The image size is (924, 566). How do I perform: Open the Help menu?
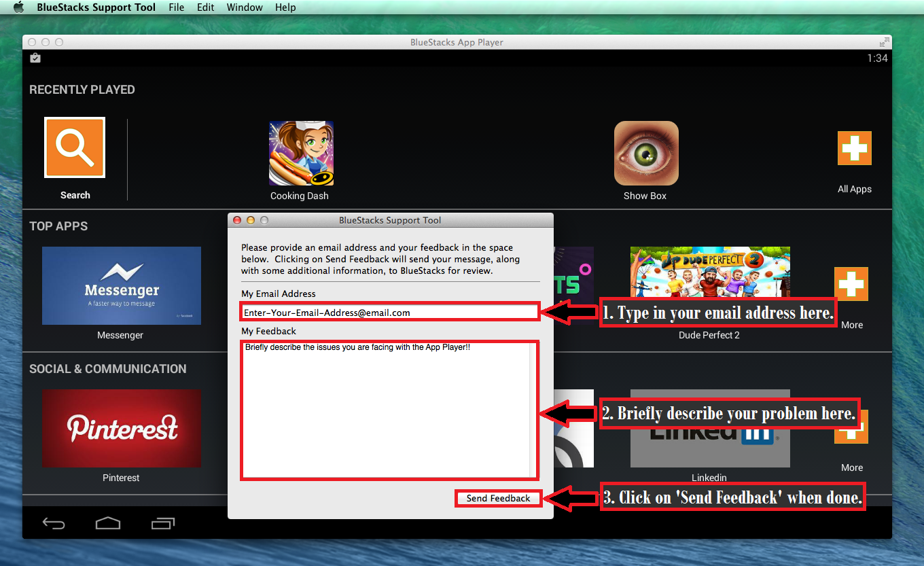coord(285,7)
